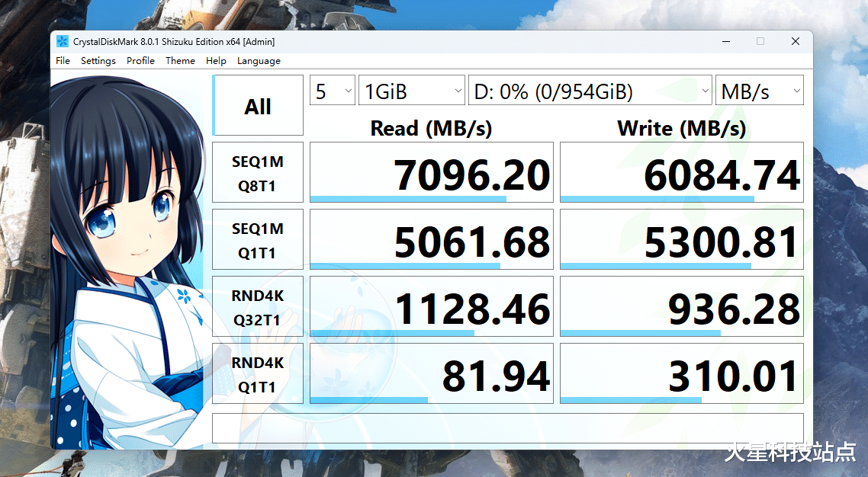Minimize the CrystalDiskMark window

coord(725,41)
